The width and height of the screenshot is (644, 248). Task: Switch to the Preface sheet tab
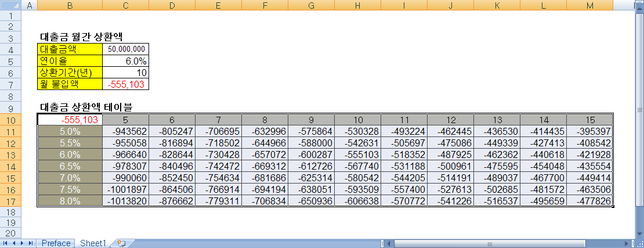56,243
